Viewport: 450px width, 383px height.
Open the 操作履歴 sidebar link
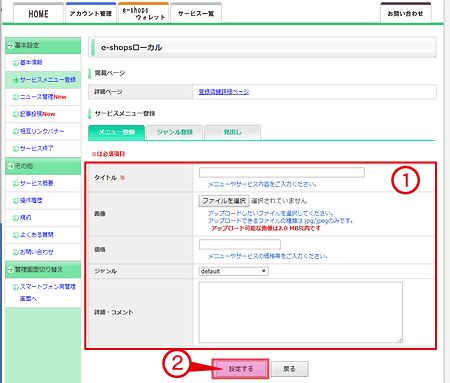coord(31,200)
